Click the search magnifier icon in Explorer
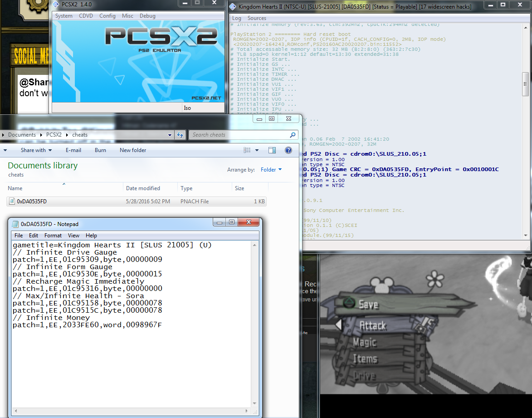 [x=293, y=135]
